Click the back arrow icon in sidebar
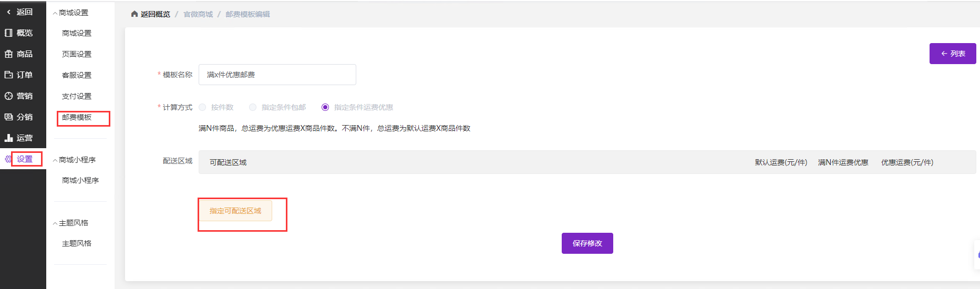 8,12
